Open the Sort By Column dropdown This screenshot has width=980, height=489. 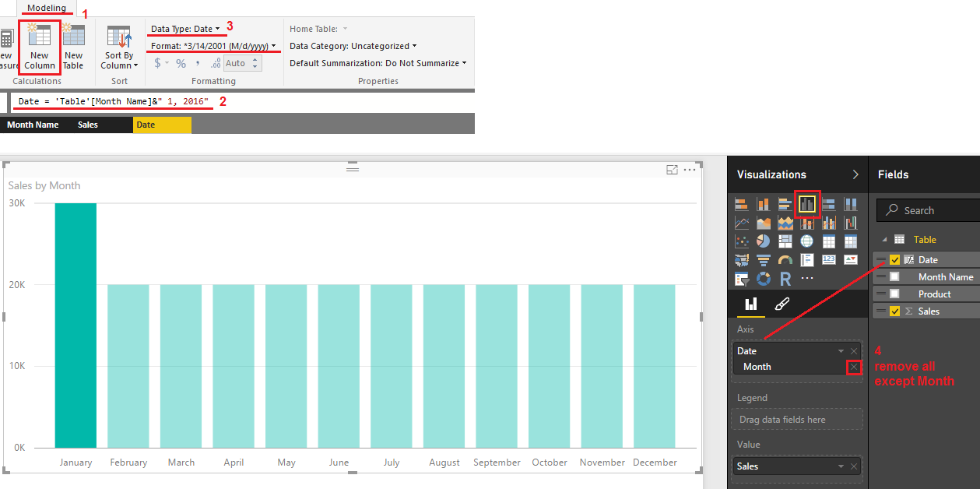pyautogui.click(x=119, y=48)
